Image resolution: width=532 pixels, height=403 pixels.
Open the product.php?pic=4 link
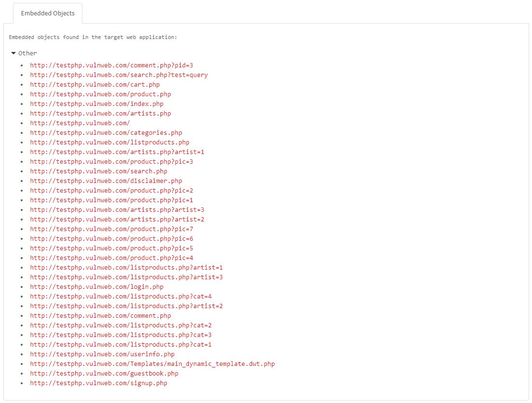[x=111, y=258]
